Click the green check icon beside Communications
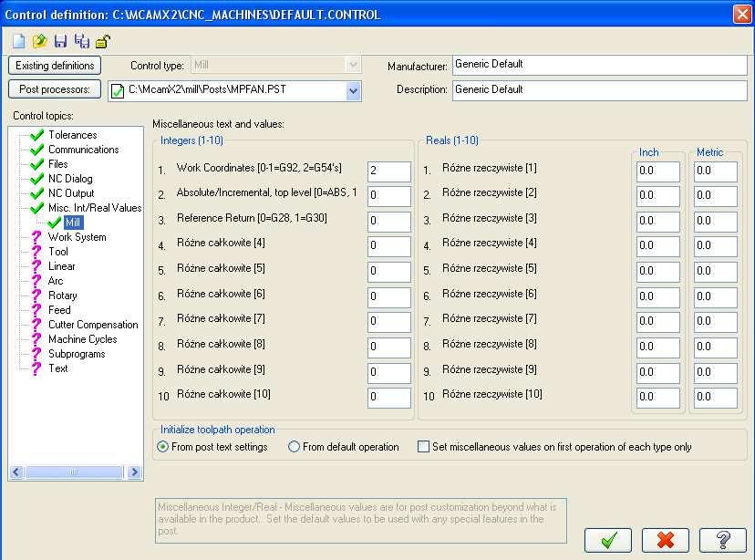The width and height of the screenshot is (755, 560). tap(36, 150)
